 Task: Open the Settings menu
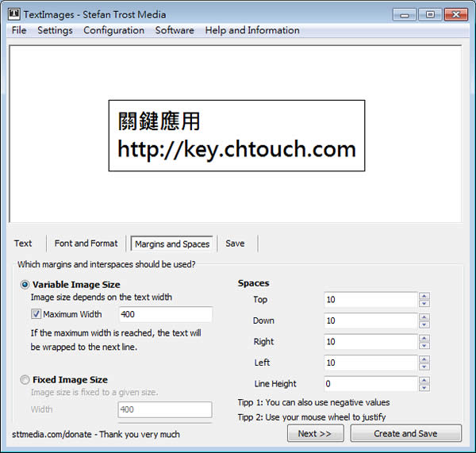click(x=55, y=30)
